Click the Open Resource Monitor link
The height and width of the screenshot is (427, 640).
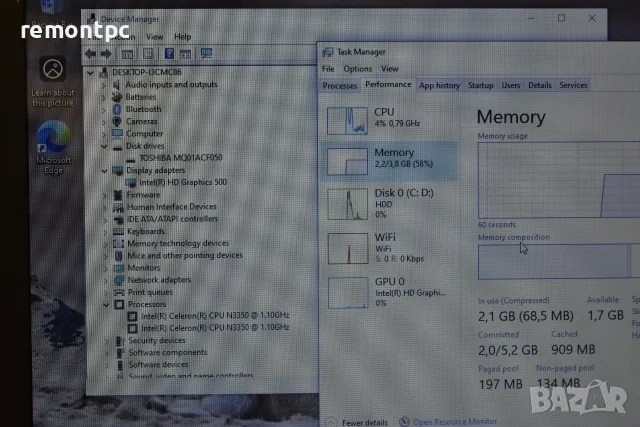click(x=455, y=422)
